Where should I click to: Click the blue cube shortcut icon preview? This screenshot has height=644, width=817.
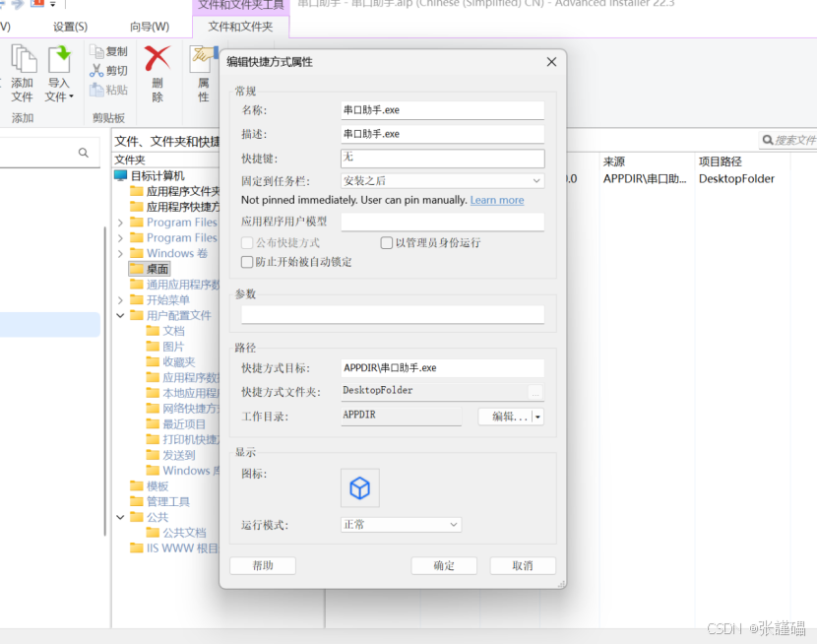coord(360,487)
